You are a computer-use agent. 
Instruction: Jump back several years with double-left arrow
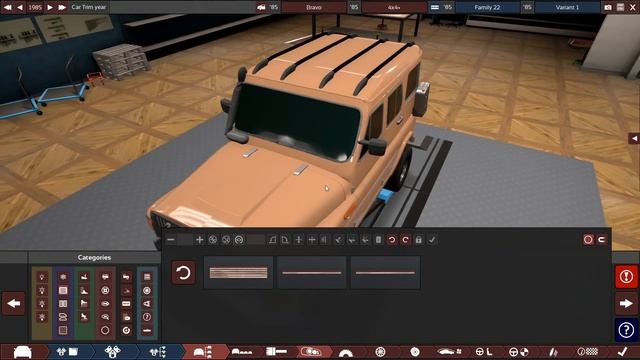click(x=7, y=7)
